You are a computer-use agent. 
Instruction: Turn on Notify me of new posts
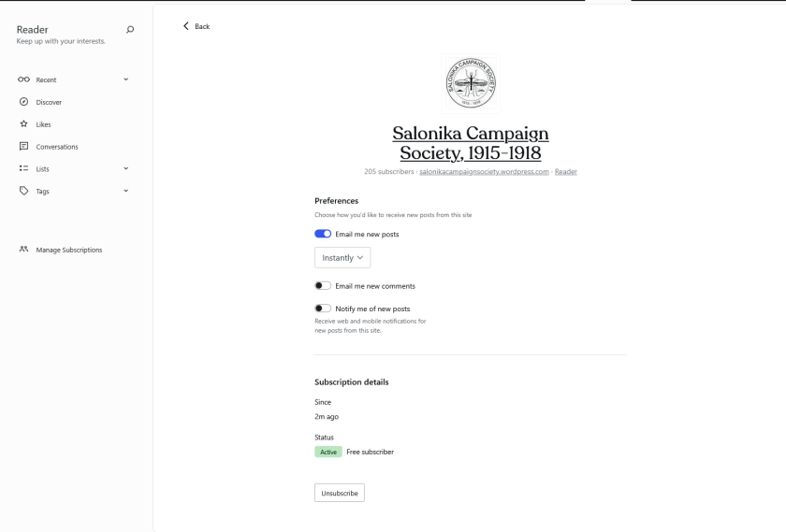323,309
